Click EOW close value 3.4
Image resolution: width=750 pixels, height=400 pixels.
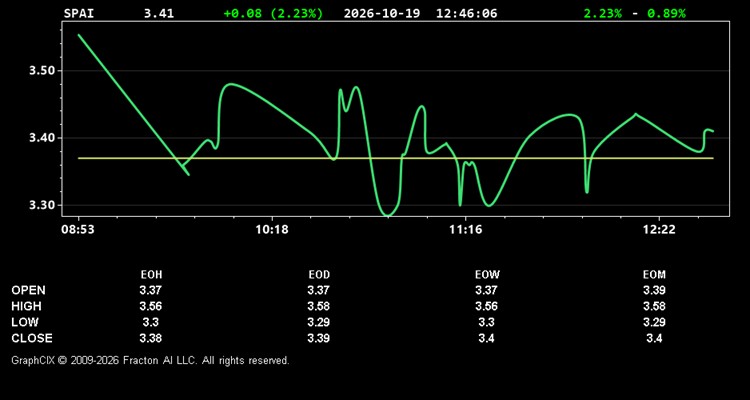(486, 338)
